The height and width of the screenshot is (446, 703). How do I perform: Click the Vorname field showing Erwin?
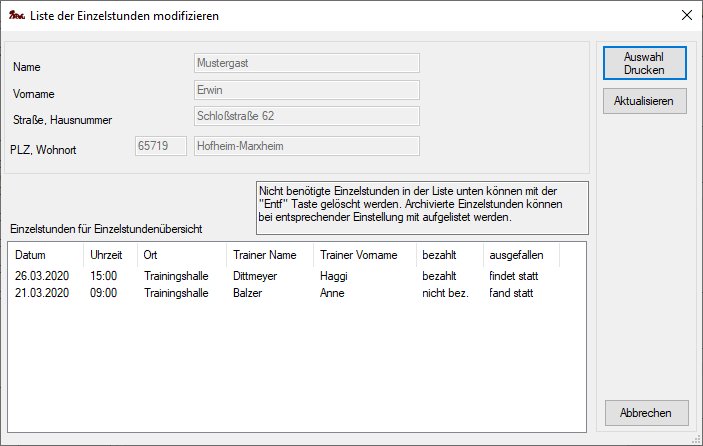click(x=304, y=90)
